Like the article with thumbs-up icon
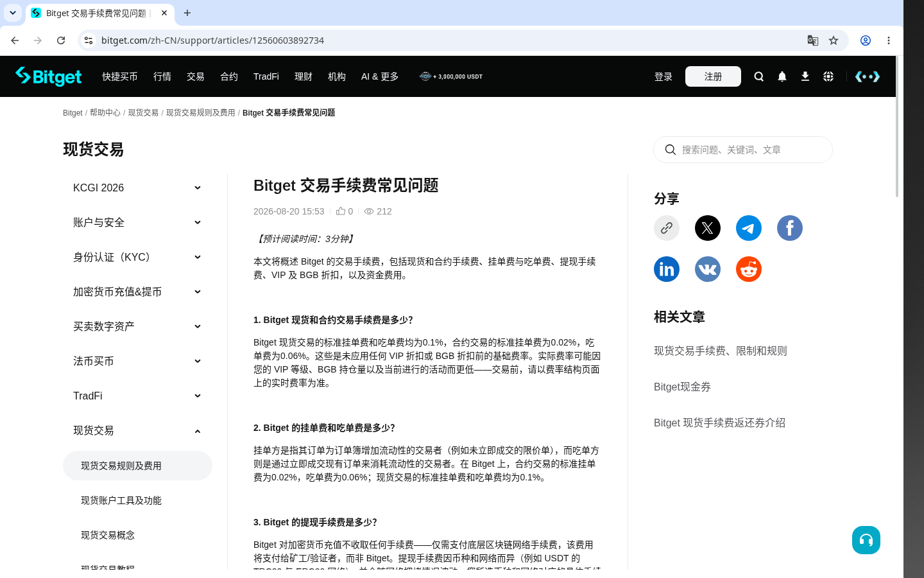 click(x=341, y=211)
